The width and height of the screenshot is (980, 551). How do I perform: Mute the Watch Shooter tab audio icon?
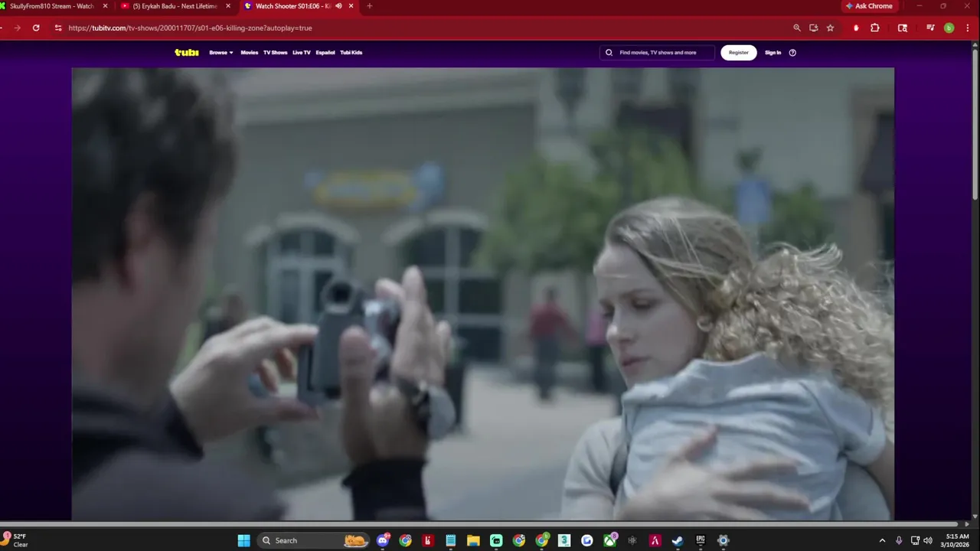338,6
